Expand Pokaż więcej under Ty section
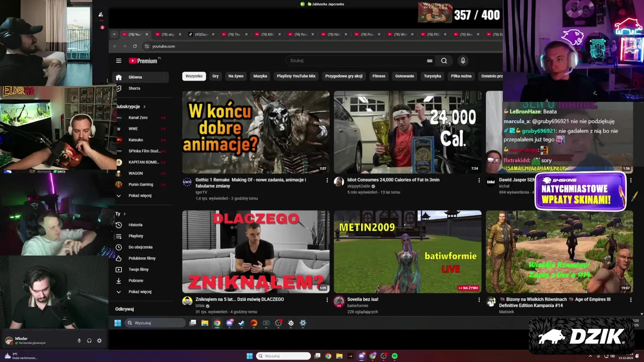Screen dimensions: 644x362 (141, 292)
